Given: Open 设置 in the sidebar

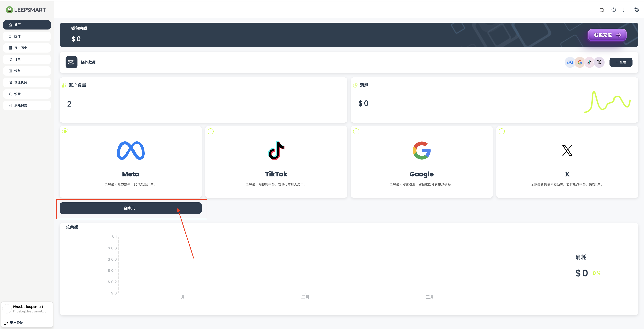Looking at the screenshot, I should click(27, 94).
